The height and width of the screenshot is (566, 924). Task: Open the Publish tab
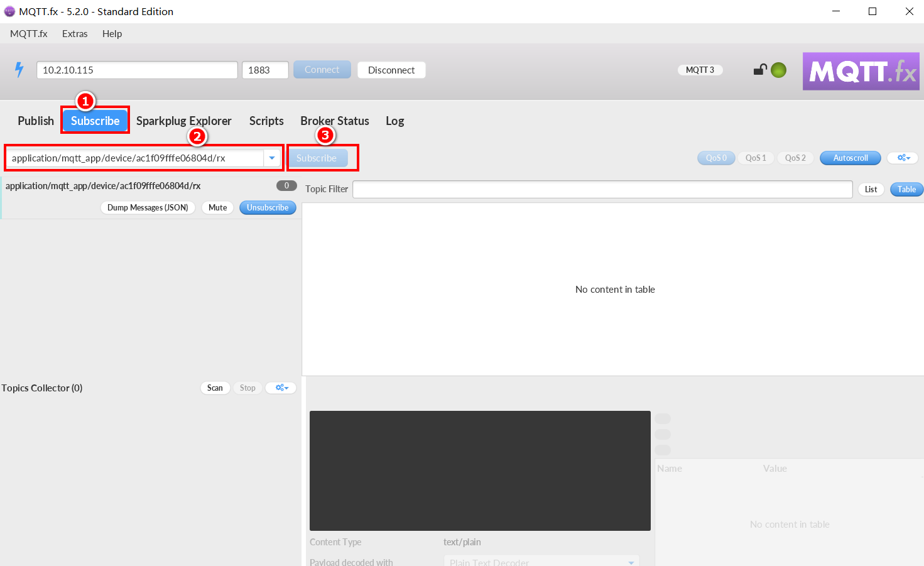point(36,121)
